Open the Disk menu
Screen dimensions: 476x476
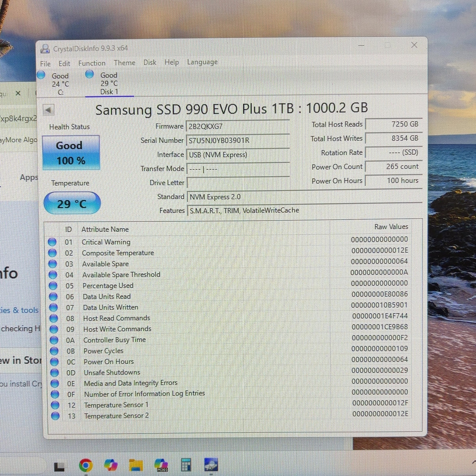click(150, 62)
